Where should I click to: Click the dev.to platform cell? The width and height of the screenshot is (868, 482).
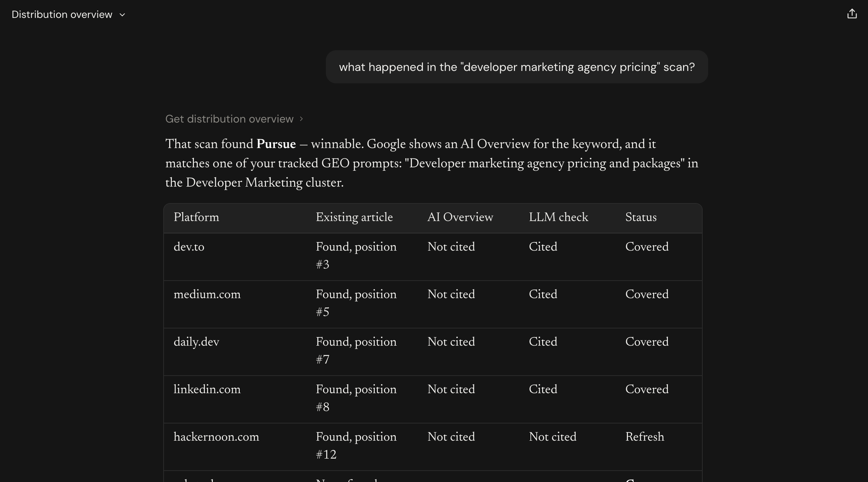[189, 247]
